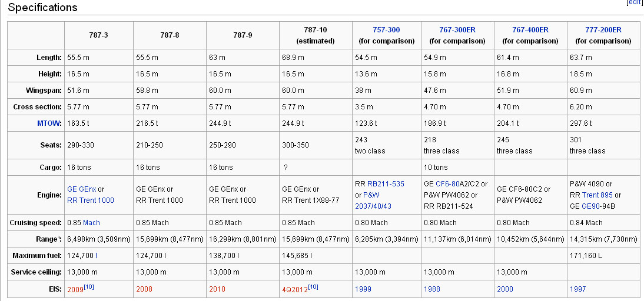Click the Cruising speed row header

[x=36, y=223]
